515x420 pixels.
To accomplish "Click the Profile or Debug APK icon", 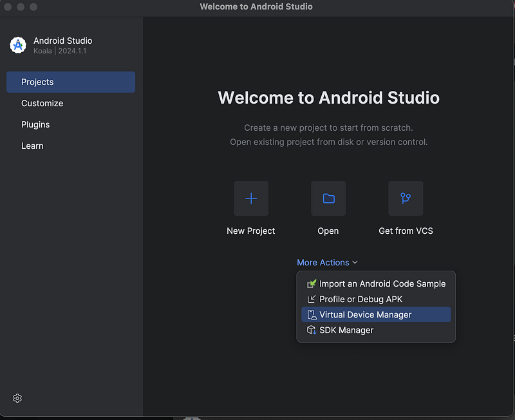I will pos(312,299).
